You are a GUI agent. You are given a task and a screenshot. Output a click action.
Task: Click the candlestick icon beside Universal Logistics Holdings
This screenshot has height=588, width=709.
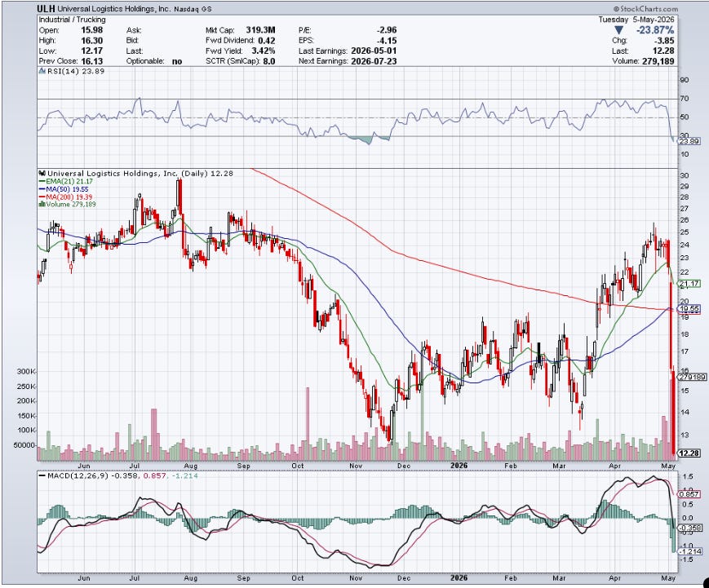42,173
